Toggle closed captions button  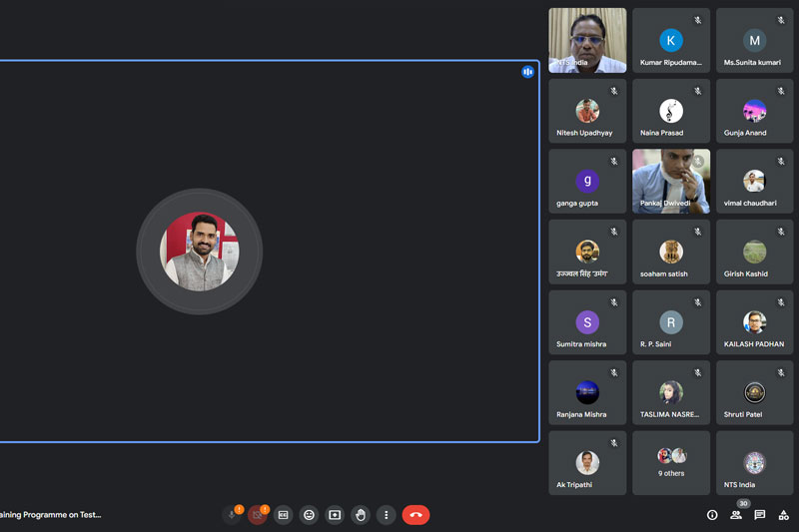(284, 515)
